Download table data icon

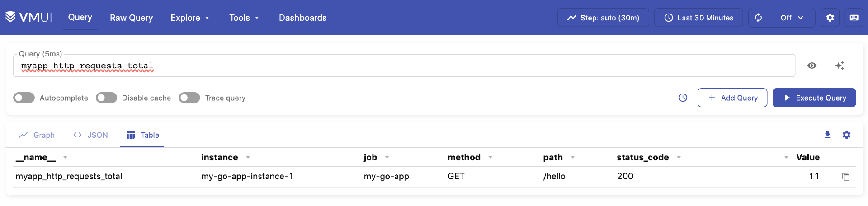point(827,135)
